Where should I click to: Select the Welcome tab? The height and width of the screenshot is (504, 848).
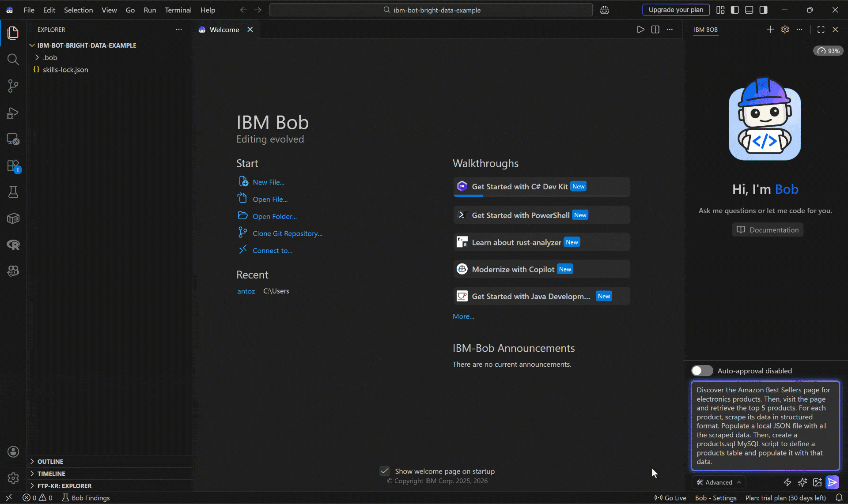[x=224, y=30]
